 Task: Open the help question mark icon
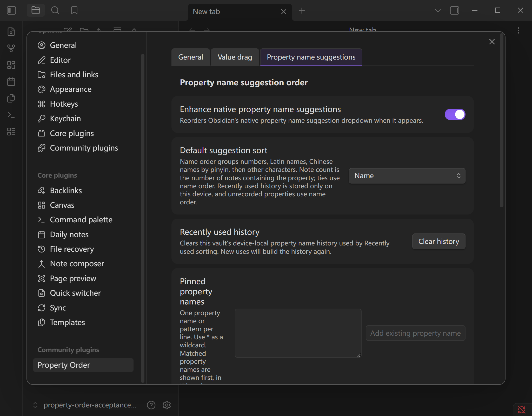coord(151,405)
